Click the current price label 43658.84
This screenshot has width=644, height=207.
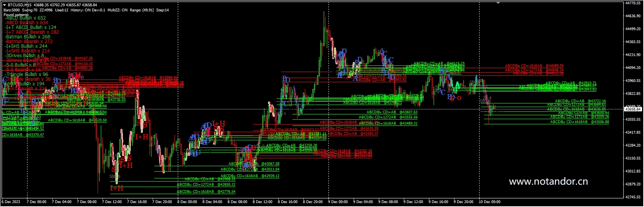[633, 109]
